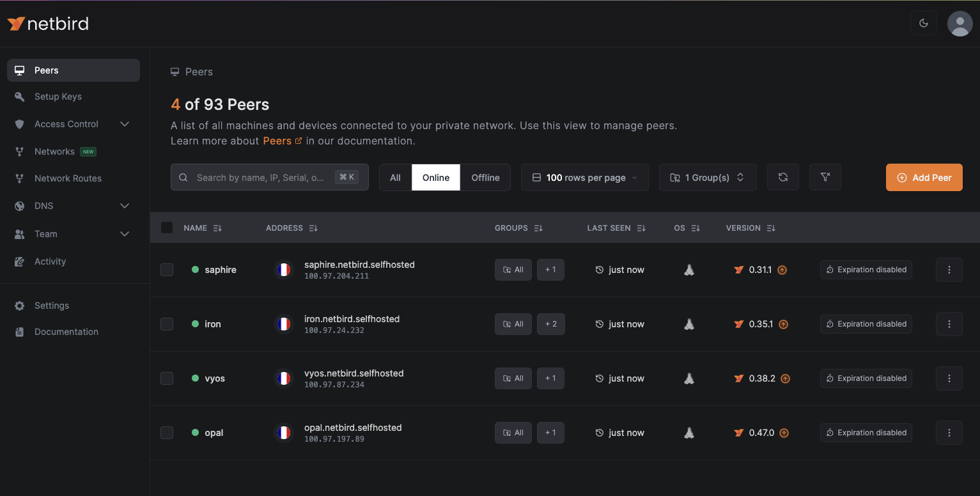Select the checkbox for iron peer

tap(167, 324)
